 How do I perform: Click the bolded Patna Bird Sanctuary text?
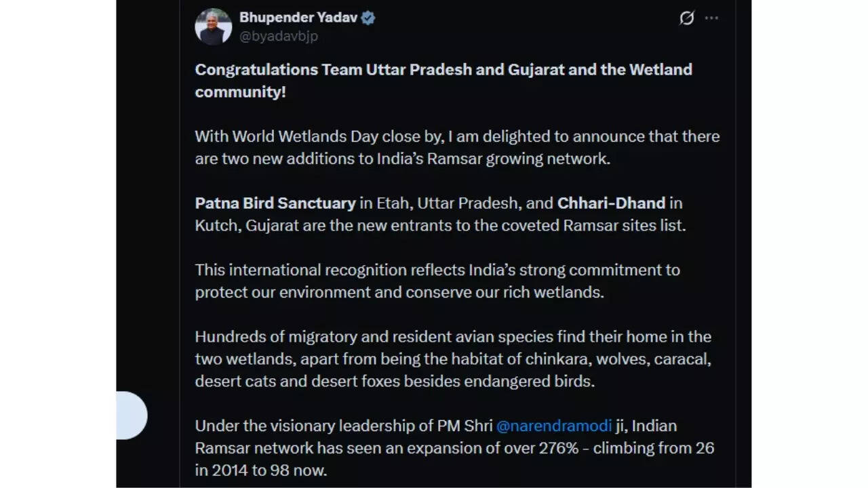(x=274, y=203)
